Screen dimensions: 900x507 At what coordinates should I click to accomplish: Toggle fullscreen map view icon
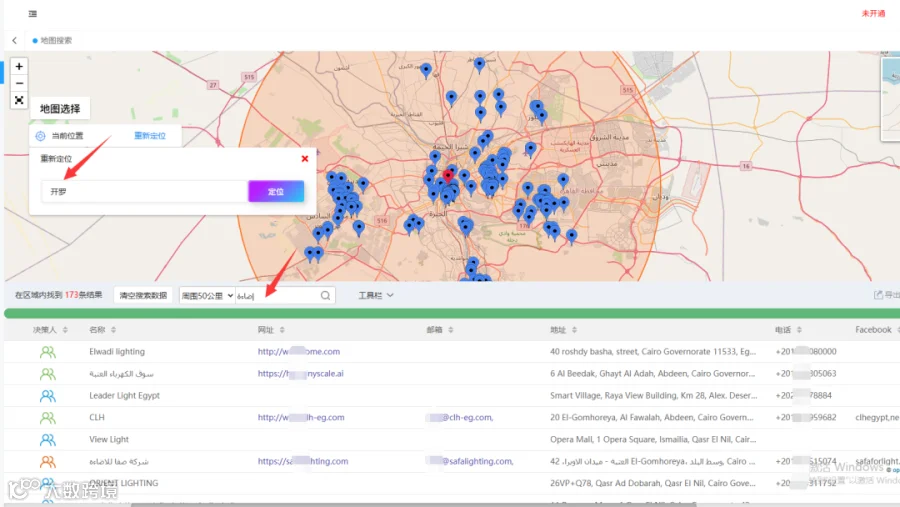pyautogui.click(x=19, y=100)
